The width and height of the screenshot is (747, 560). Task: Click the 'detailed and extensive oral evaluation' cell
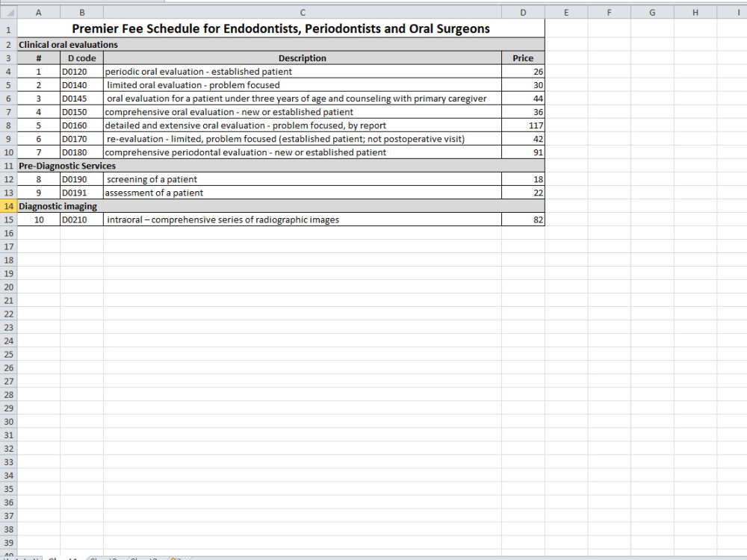tap(303, 125)
